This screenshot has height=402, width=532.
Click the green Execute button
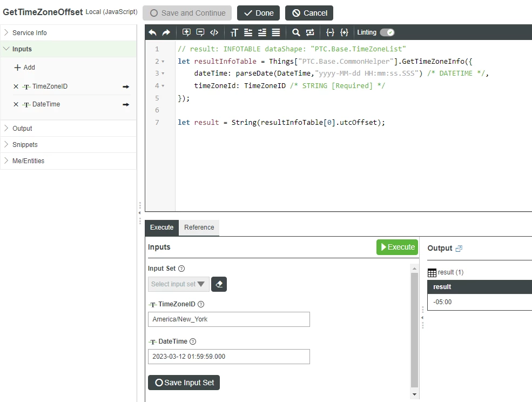pyautogui.click(x=398, y=247)
